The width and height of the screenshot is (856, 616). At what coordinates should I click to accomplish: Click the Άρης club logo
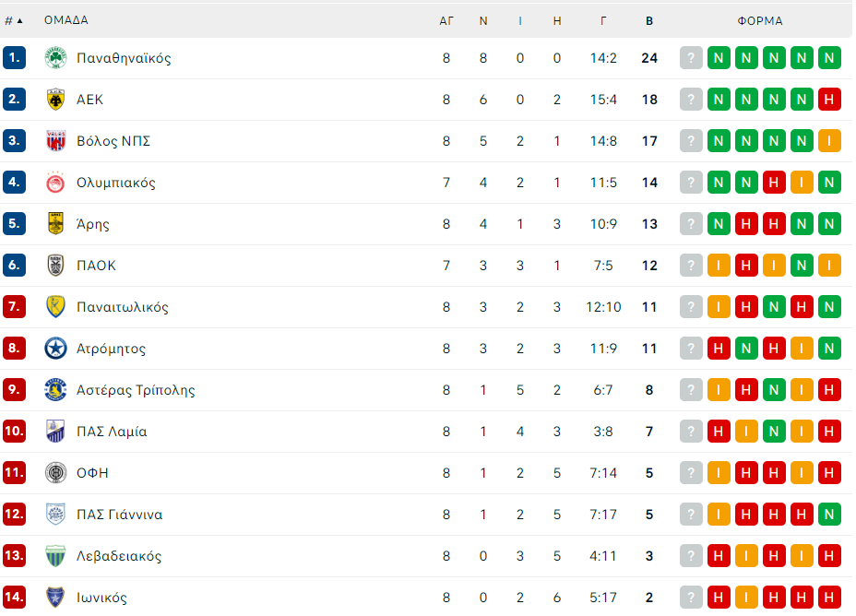click(55, 224)
